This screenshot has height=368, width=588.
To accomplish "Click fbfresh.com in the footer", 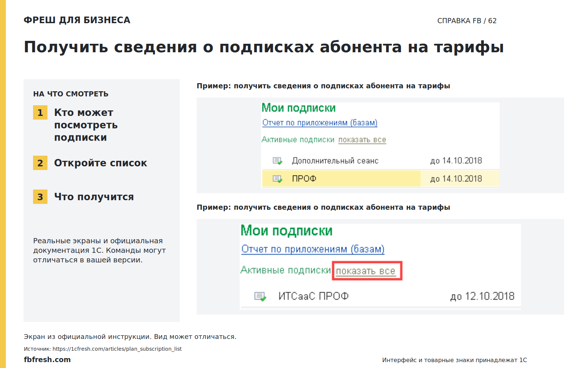I will click(47, 360).
